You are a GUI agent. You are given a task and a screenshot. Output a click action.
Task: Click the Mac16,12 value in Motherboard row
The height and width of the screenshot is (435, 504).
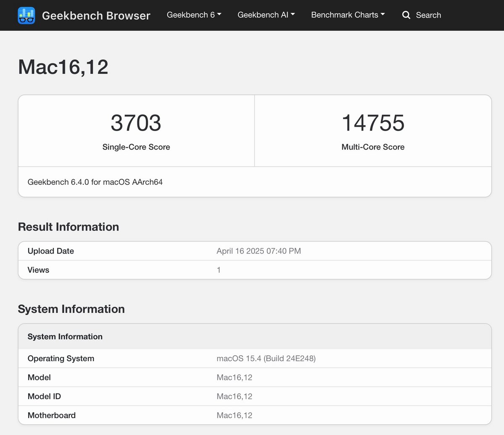(234, 415)
